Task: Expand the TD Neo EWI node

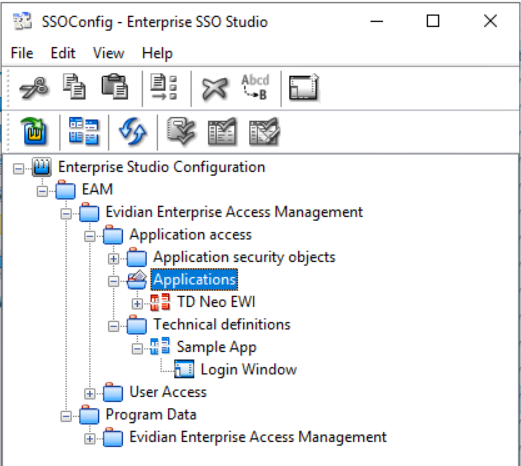Action: click(x=137, y=304)
